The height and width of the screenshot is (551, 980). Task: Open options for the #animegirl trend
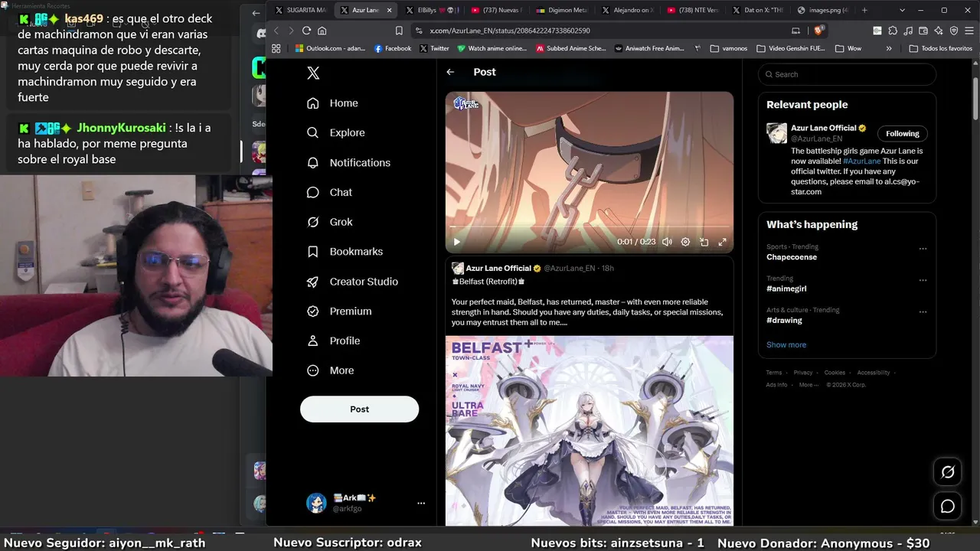pos(923,280)
